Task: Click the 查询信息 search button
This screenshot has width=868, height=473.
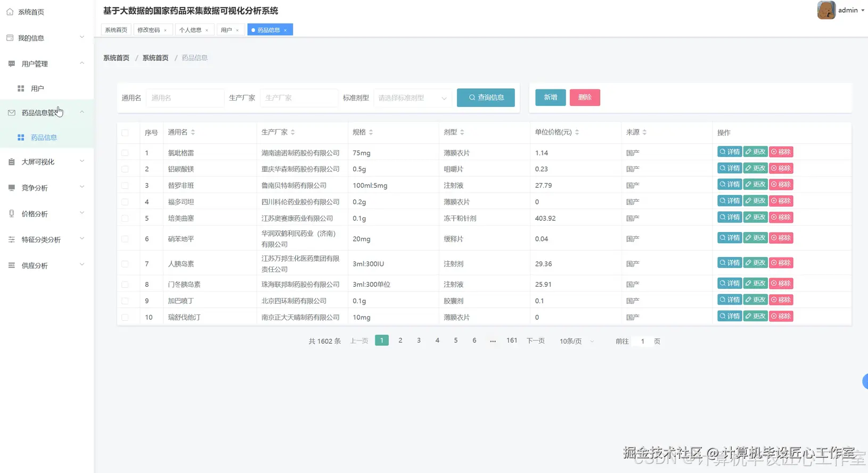Action: pyautogui.click(x=486, y=97)
